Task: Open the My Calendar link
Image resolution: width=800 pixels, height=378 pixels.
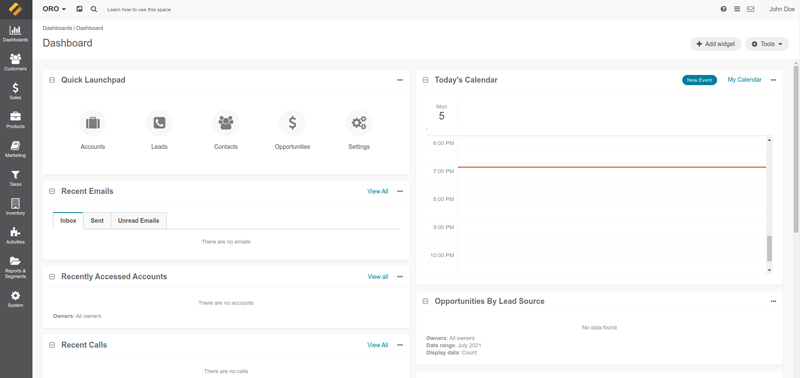Action: click(744, 80)
